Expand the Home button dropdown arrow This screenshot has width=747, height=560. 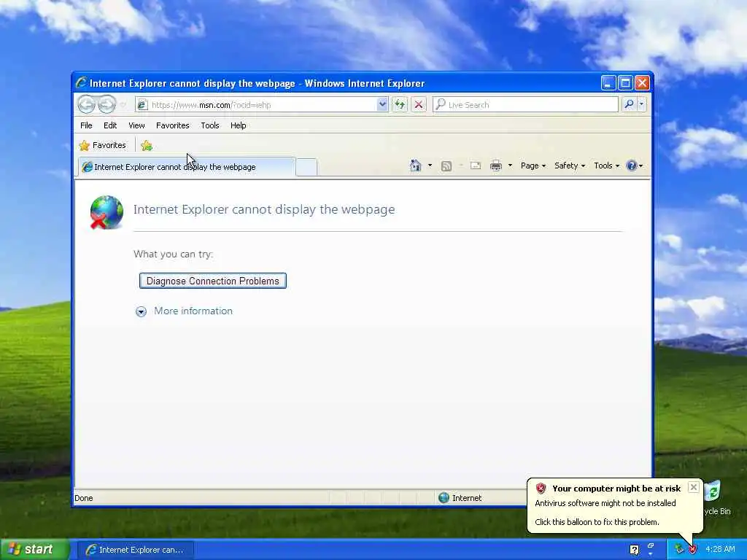click(430, 166)
